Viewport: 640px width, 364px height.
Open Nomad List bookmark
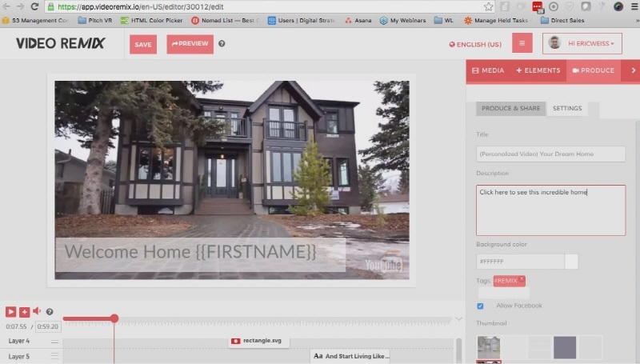click(226, 21)
